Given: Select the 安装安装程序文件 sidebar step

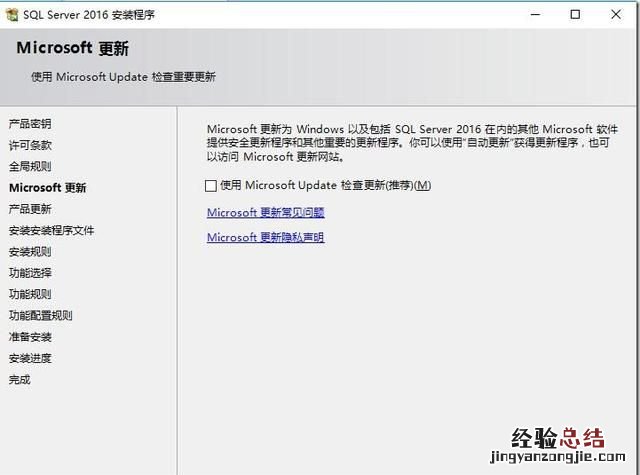Looking at the screenshot, I should point(51,231).
